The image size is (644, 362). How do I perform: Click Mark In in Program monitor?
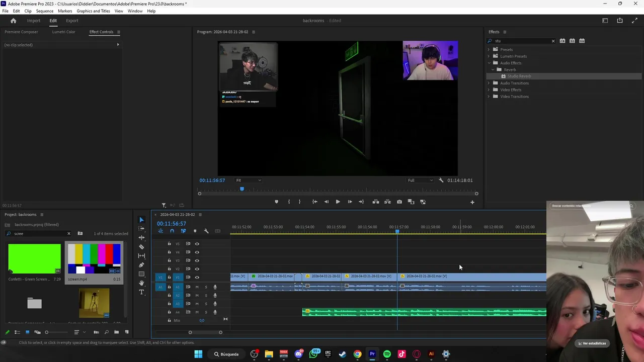[289, 202]
